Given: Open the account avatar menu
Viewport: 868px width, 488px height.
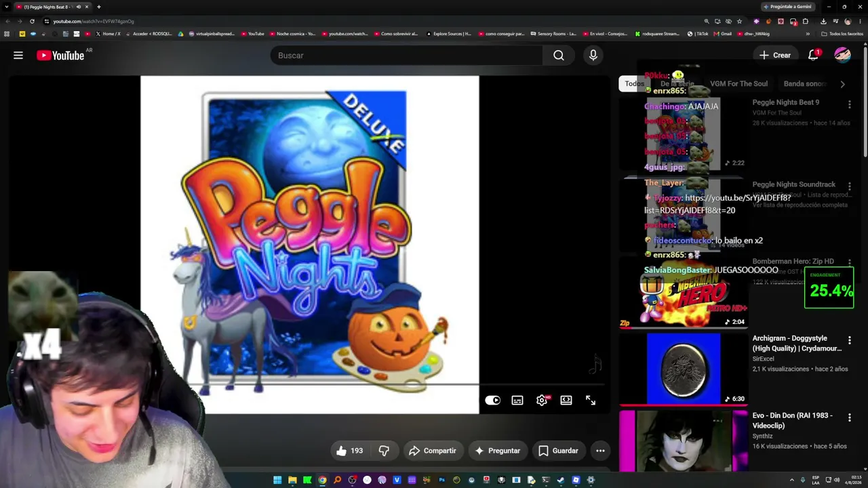Looking at the screenshot, I should click(842, 56).
